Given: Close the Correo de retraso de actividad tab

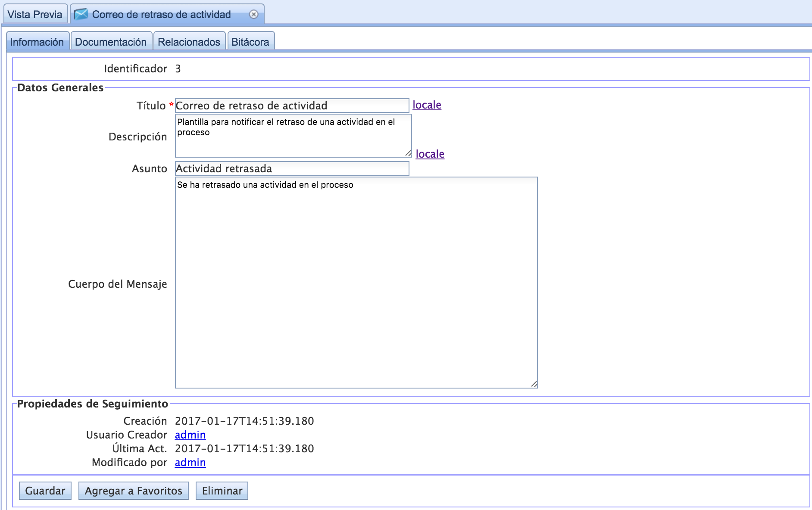Looking at the screenshot, I should pyautogui.click(x=254, y=14).
